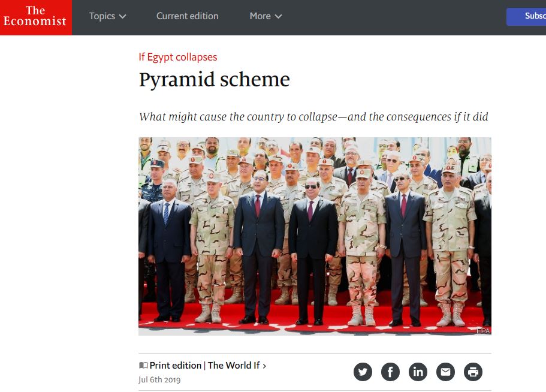Image resolution: width=546 pixels, height=392 pixels.
Task: Click the article photo of officials
Action: pos(315,236)
